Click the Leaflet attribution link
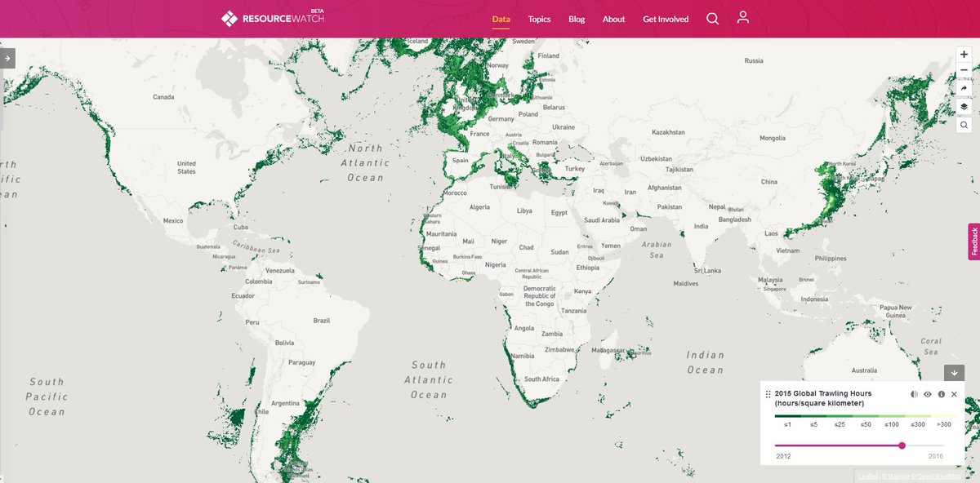Screen dimensions: 980x483 coord(868,476)
